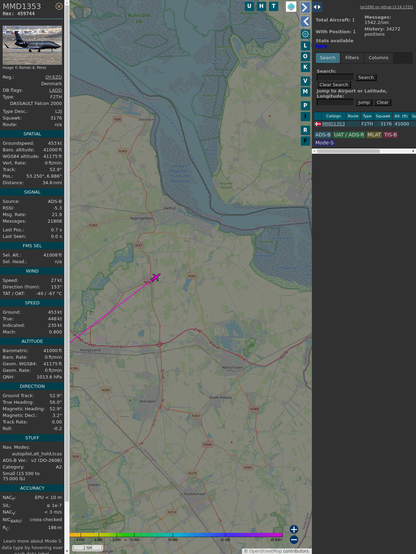Zoom in with the plus button

pos(294,529)
